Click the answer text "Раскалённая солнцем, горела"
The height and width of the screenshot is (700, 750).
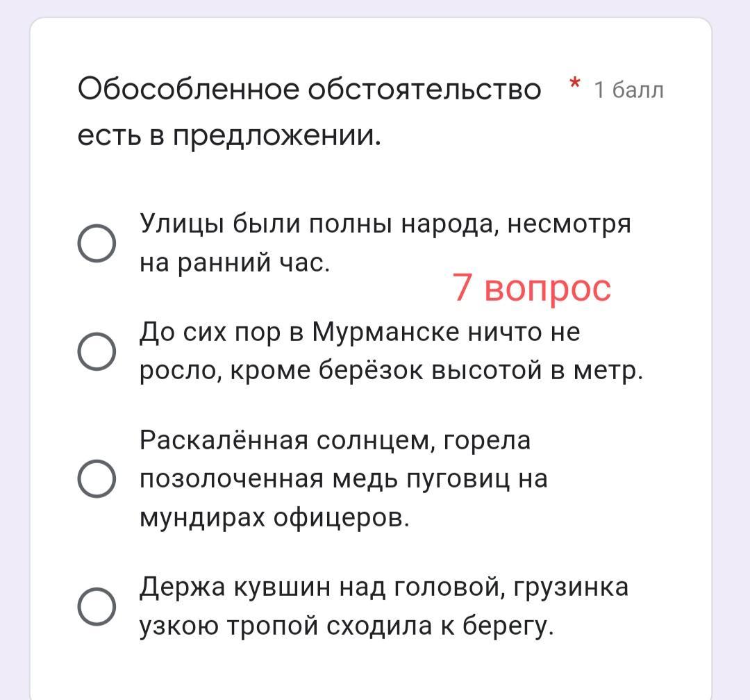point(335,440)
